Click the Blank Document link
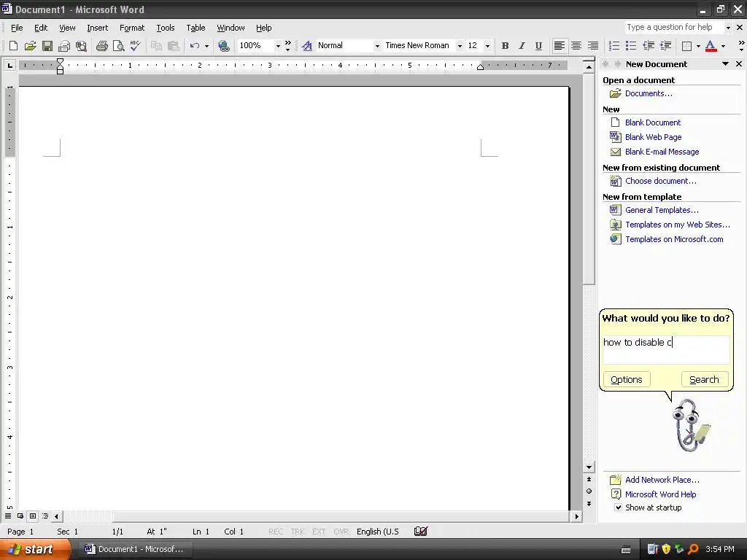 tap(653, 122)
